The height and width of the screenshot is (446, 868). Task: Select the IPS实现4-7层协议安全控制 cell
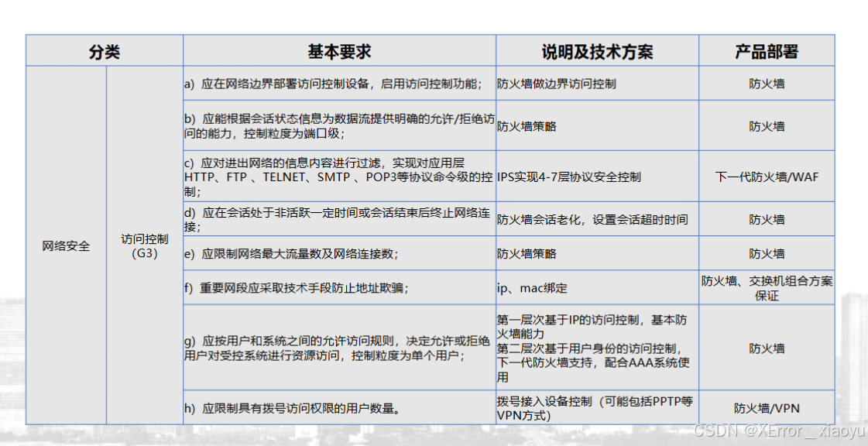597,177
